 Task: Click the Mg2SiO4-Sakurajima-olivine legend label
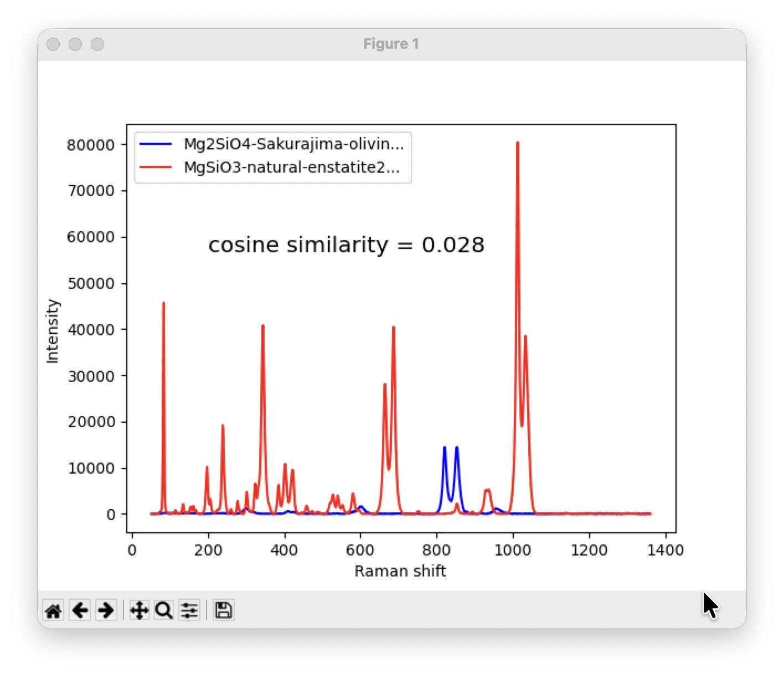pyautogui.click(x=293, y=144)
